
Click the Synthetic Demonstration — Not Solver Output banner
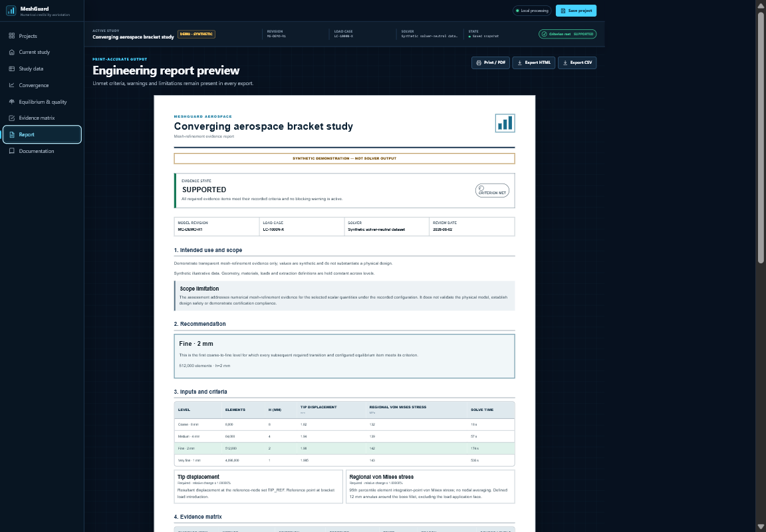click(x=344, y=158)
